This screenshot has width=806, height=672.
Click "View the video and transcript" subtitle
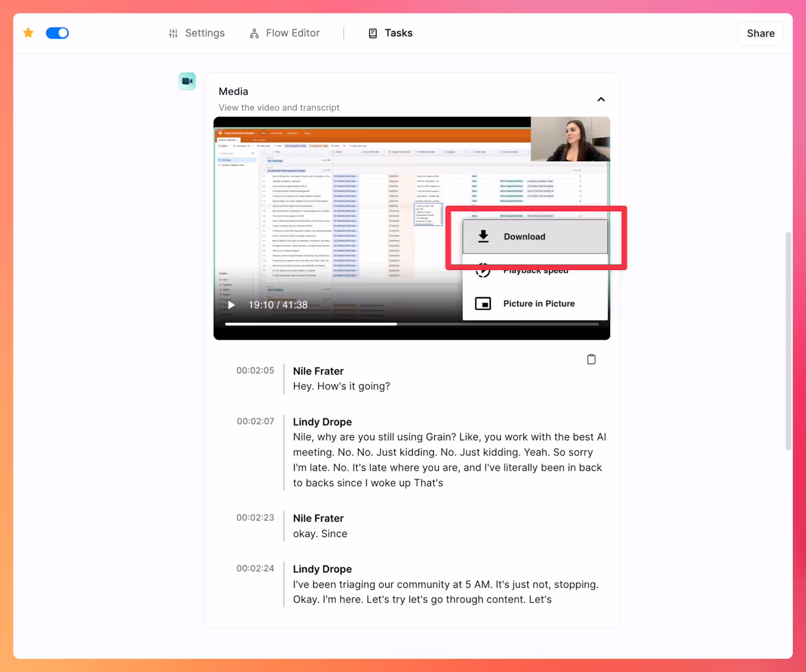coord(279,108)
